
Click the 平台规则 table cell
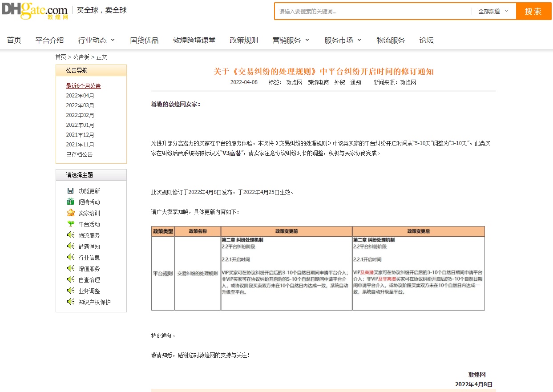click(163, 274)
